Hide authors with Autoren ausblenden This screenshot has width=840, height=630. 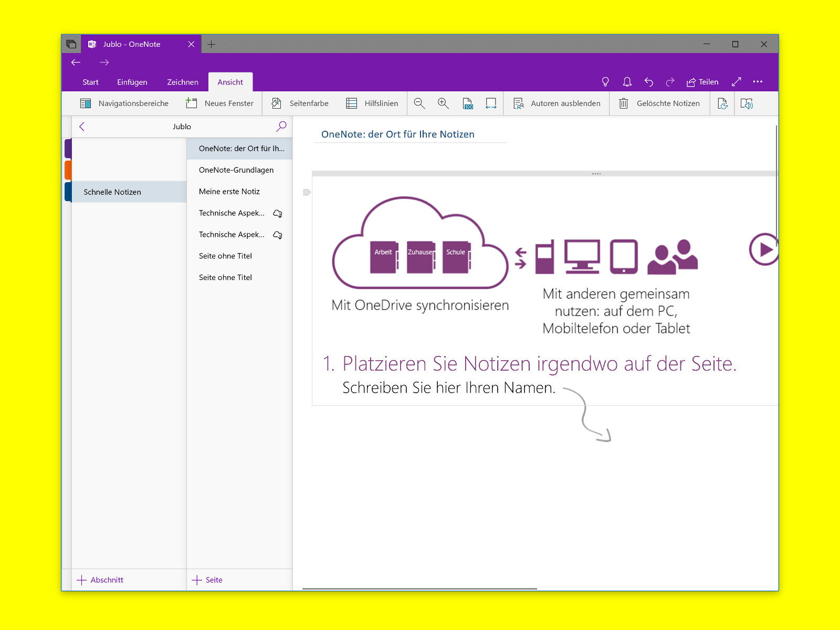click(x=556, y=103)
